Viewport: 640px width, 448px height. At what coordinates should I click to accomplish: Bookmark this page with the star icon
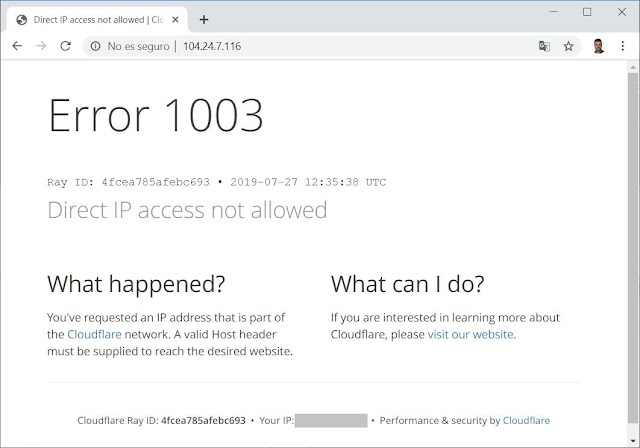[569, 46]
